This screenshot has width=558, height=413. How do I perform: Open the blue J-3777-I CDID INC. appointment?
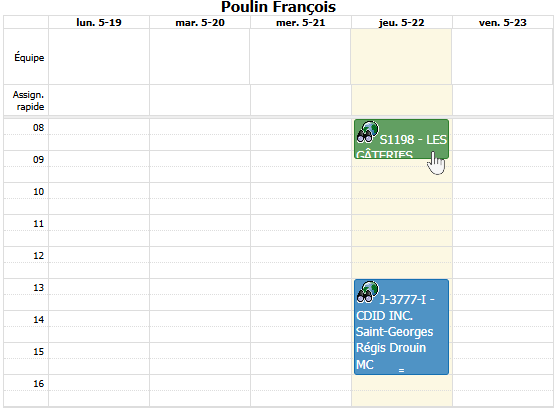click(x=401, y=327)
